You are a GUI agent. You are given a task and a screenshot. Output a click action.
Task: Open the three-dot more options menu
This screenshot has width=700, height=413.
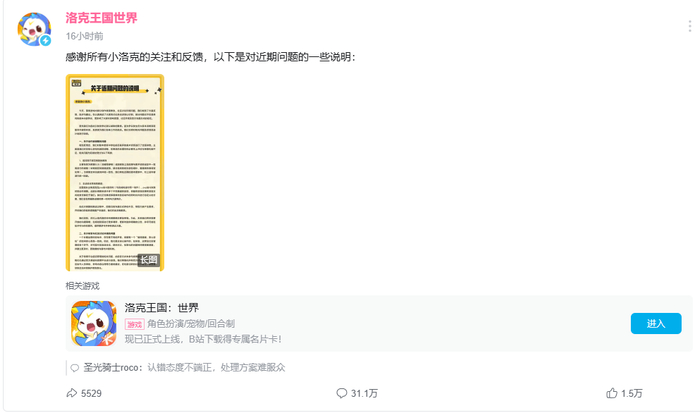690,26
